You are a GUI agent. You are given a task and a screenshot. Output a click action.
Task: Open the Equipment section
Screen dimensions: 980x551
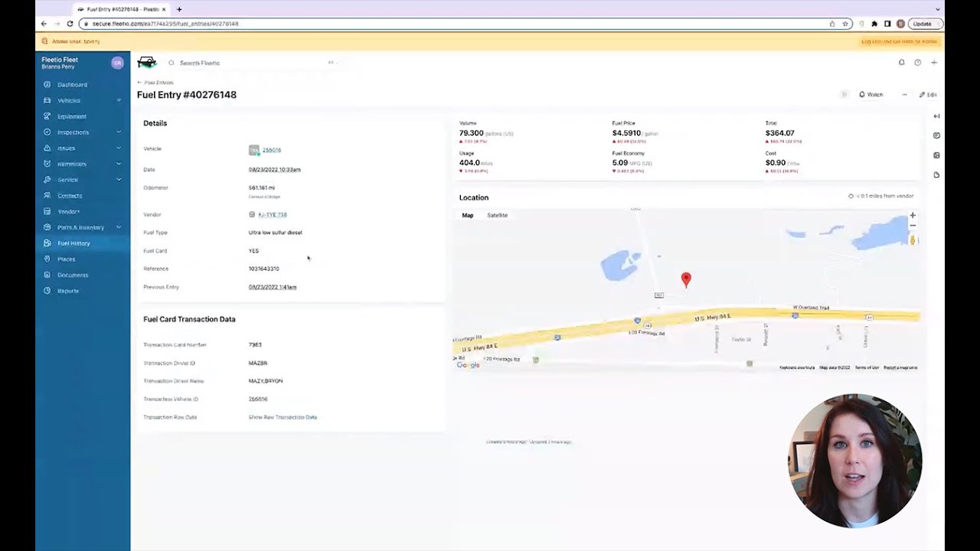point(72,116)
